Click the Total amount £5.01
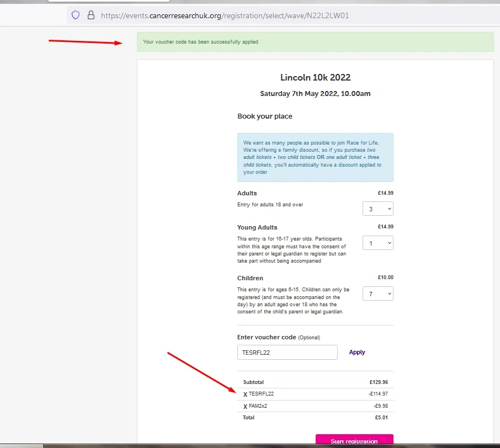500x448 pixels. click(x=381, y=418)
